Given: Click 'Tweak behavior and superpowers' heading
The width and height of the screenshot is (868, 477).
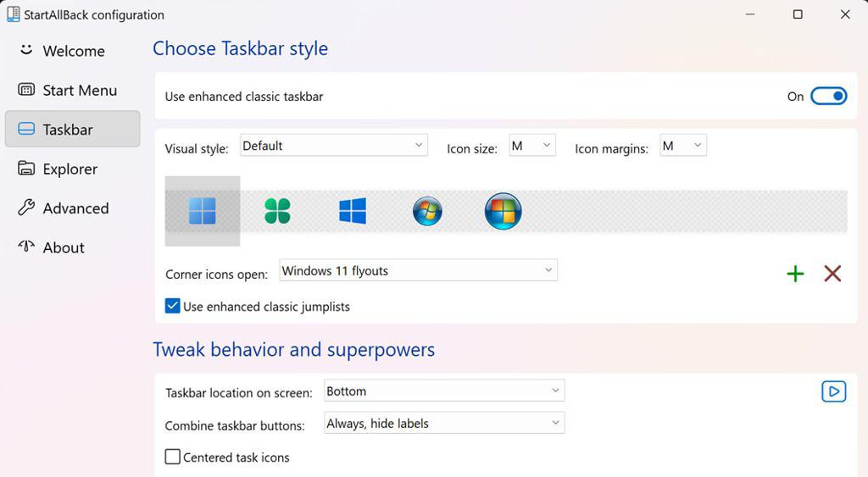Looking at the screenshot, I should tap(293, 350).
